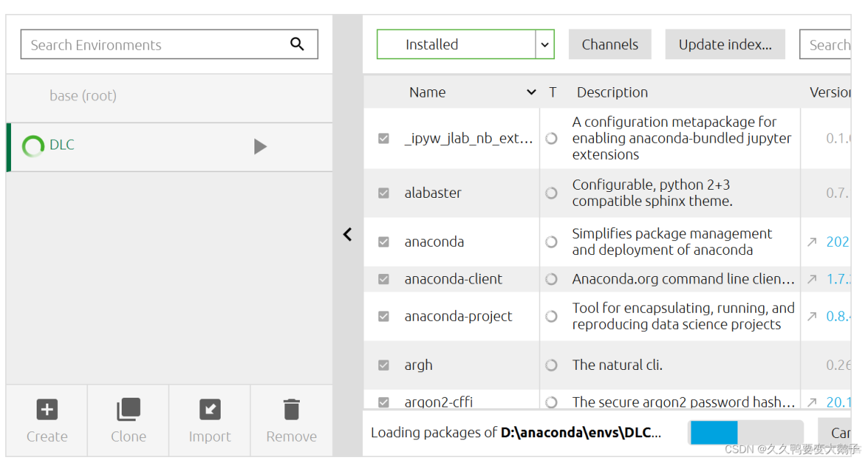Viewport: 868px width, 460px height.
Task: Open the Installed filter dropdown
Action: (544, 45)
